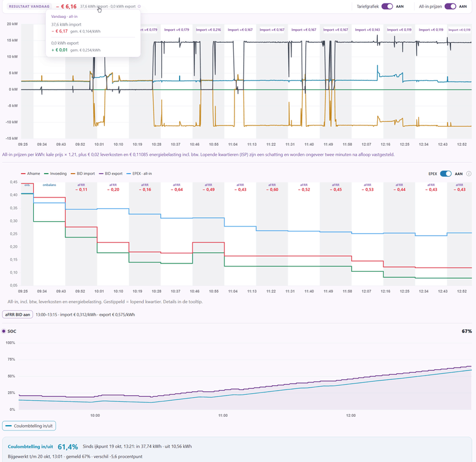This screenshot has height=462, width=476.
Task: Toggle the BID export legend entry
Action: pos(111,174)
